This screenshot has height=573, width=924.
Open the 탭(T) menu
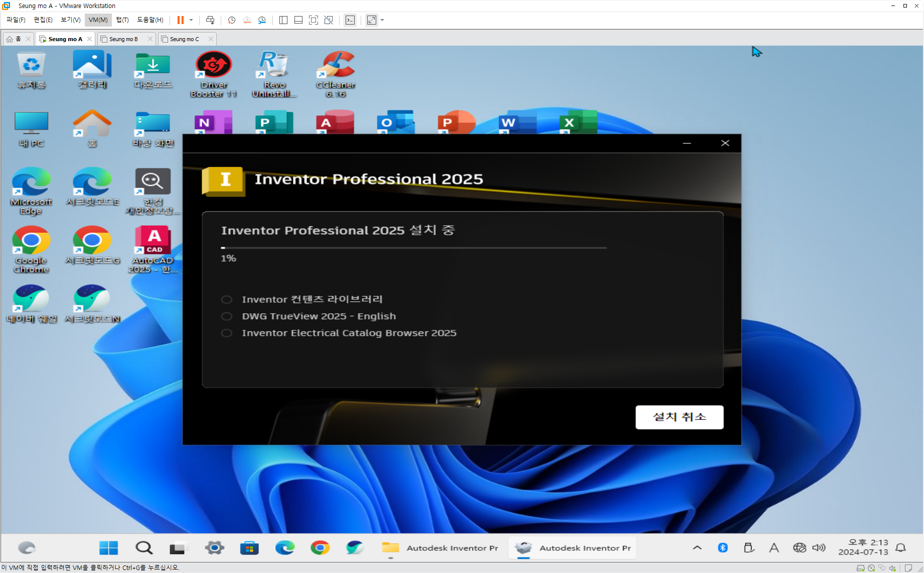pos(122,20)
